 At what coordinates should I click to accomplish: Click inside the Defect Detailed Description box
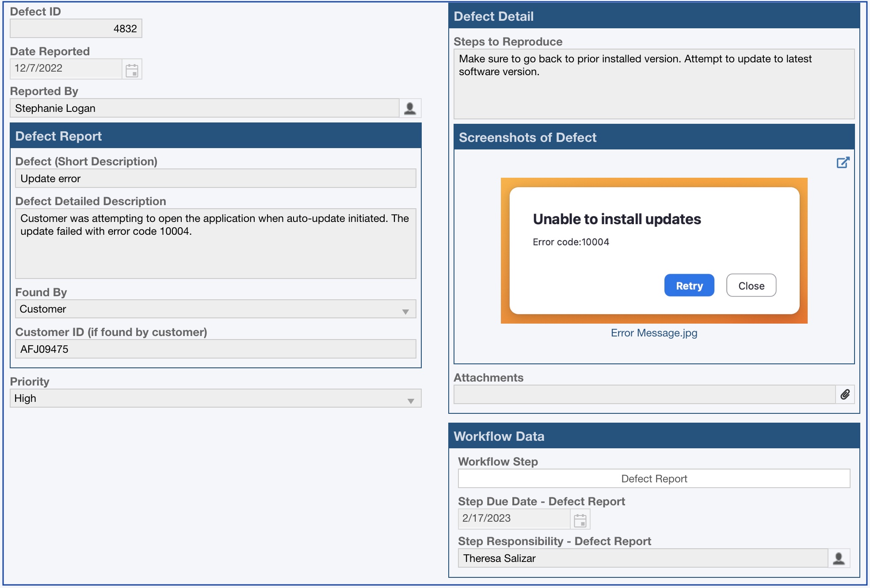point(216,243)
